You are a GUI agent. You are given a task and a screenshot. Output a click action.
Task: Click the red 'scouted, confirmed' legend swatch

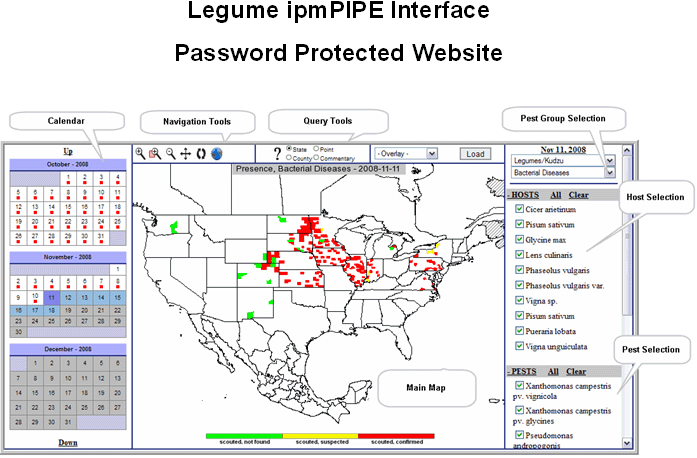(x=396, y=436)
